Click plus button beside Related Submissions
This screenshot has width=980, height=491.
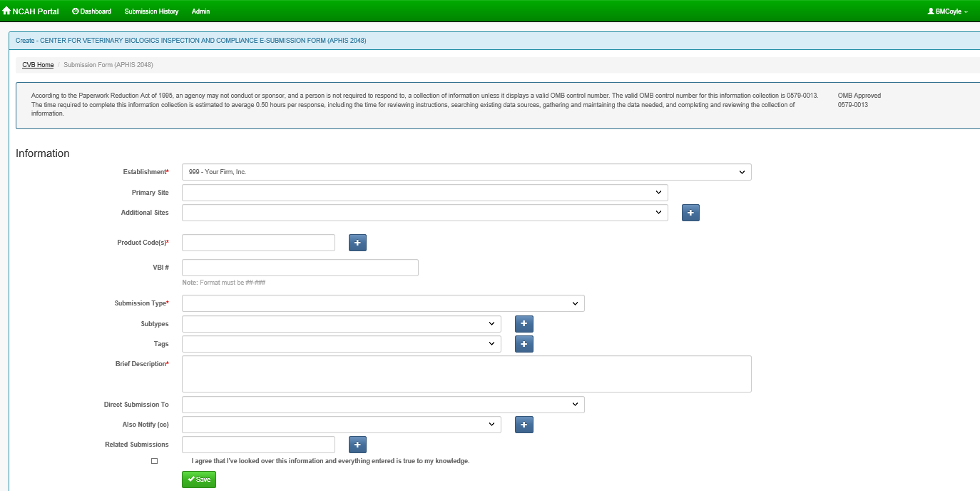(357, 445)
